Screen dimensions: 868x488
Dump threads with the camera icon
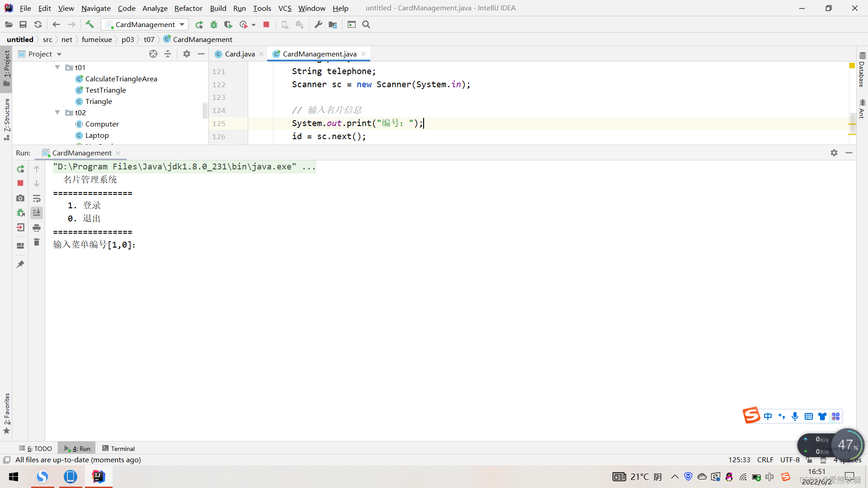(x=20, y=198)
